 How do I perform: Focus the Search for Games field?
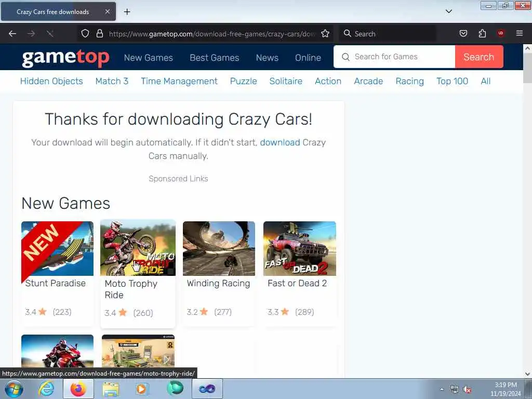click(x=394, y=57)
